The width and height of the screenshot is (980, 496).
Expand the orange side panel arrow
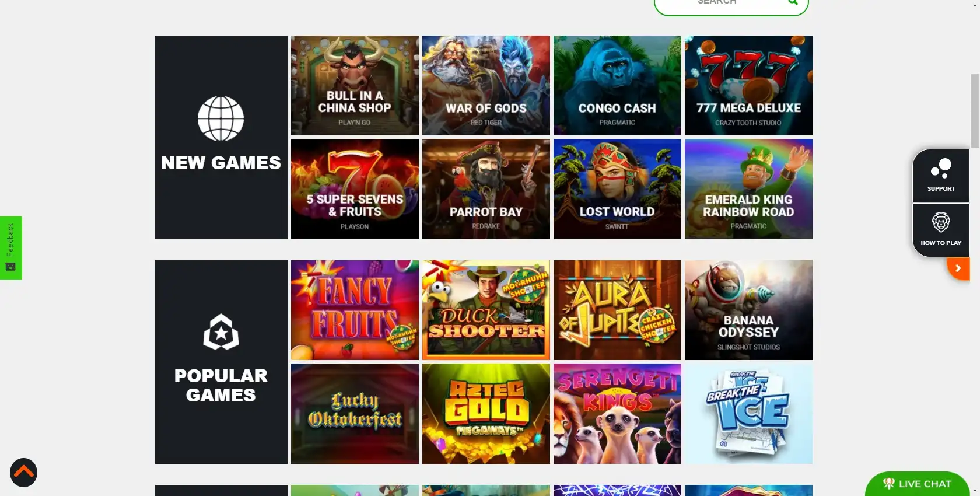coord(958,268)
